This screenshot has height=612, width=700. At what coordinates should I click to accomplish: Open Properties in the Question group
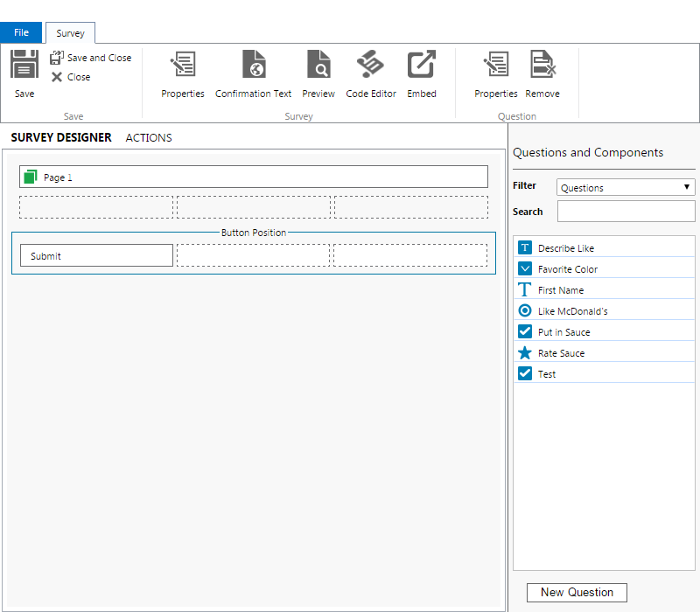tap(496, 66)
